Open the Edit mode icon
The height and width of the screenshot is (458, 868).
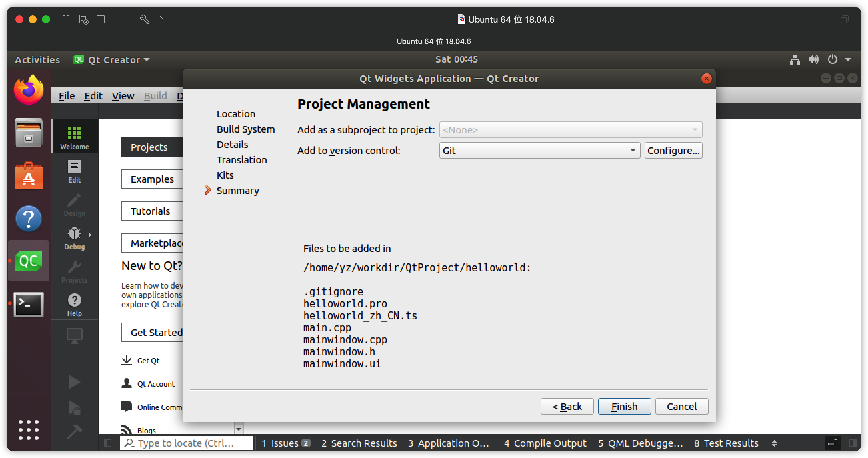pos(74,171)
